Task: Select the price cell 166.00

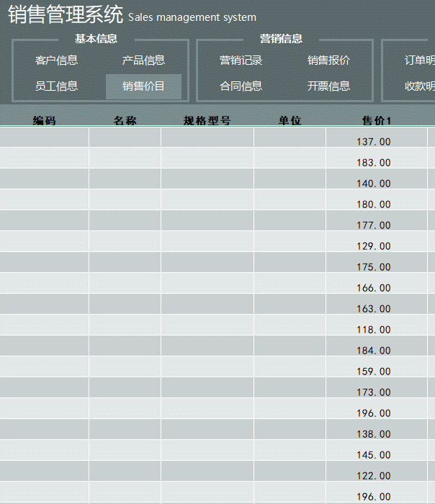Action: (377, 283)
